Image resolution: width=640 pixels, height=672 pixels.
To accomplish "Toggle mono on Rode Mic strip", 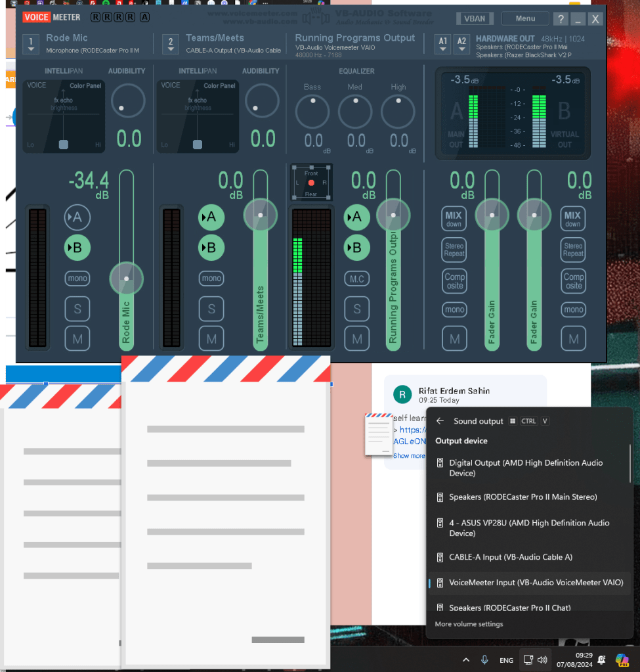I will tap(77, 279).
